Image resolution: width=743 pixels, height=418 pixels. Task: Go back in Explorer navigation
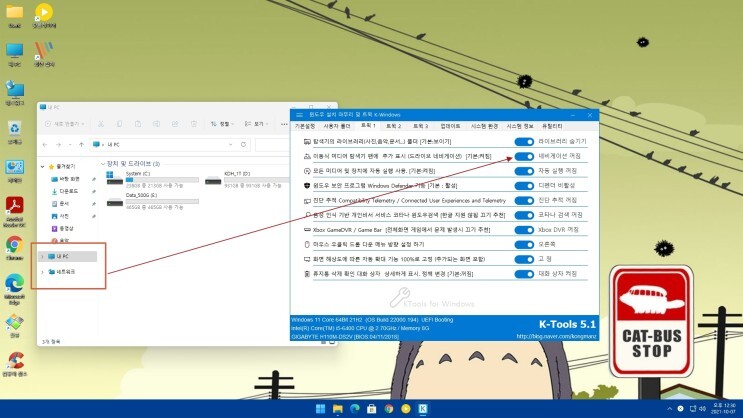[45, 145]
